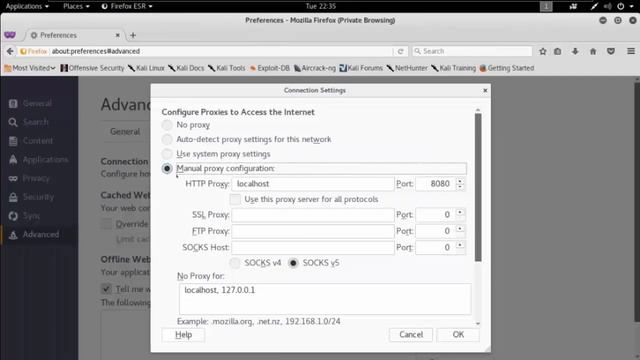This screenshot has width=640, height=360.
Task: Click the Connection Settings dialog scrollbar
Action: [x=478, y=188]
